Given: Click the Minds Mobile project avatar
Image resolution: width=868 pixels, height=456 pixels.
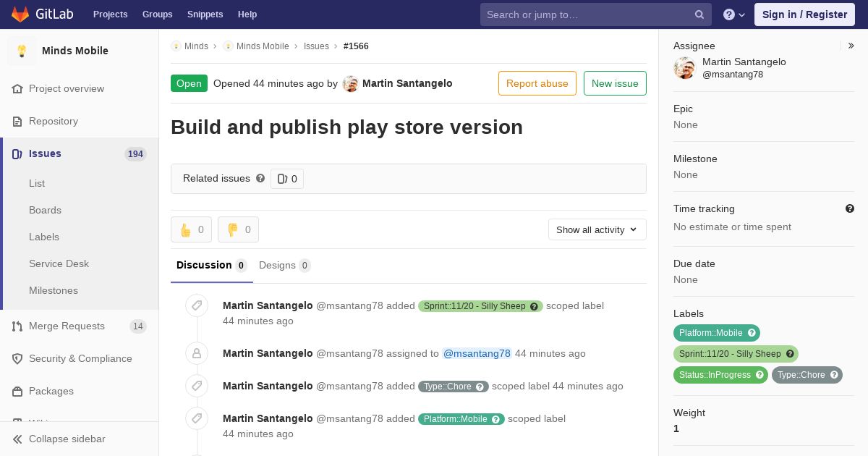Looking at the screenshot, I should (22, 51).
